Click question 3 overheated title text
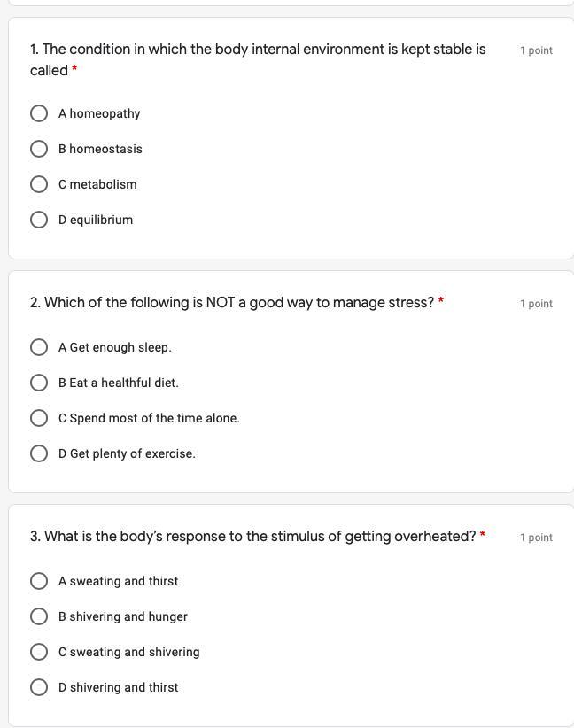This screenshot has width=574, height=728. [252, 537]
